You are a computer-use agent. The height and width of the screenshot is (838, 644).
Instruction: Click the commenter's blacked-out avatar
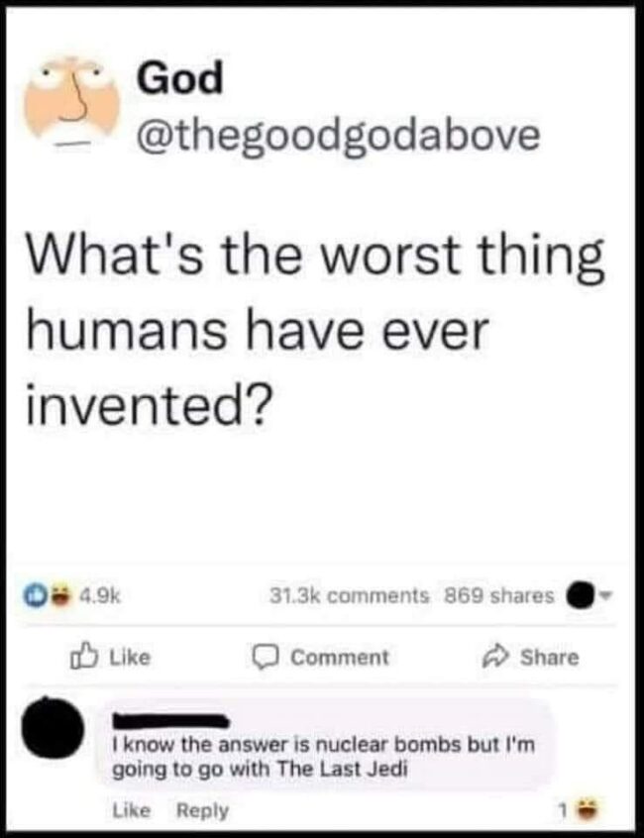pyautogui.click(x=52, y=726)
